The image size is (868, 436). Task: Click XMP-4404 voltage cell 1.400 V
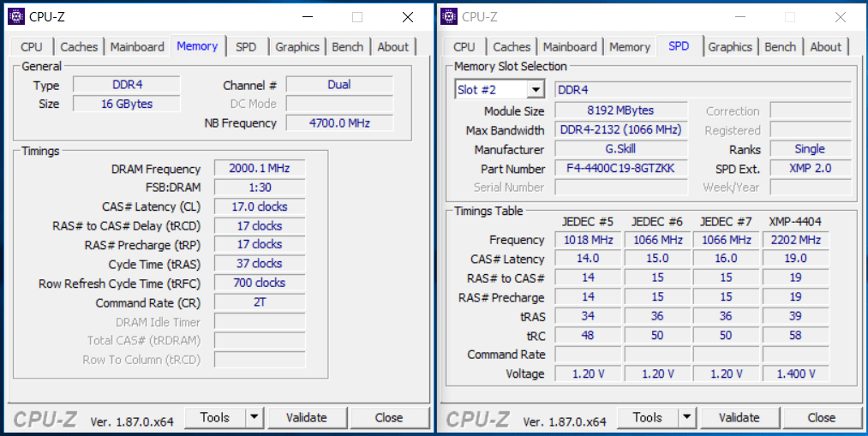coord(795,374)
